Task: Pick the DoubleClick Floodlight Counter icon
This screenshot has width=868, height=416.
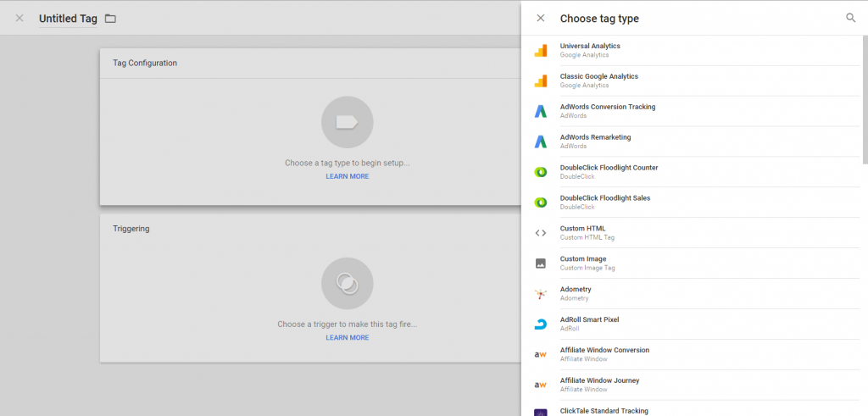Action: [540, 172]
